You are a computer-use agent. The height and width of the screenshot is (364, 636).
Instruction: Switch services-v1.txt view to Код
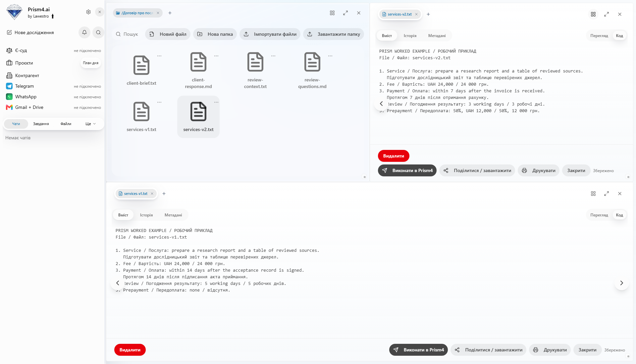tap(619, 215)
